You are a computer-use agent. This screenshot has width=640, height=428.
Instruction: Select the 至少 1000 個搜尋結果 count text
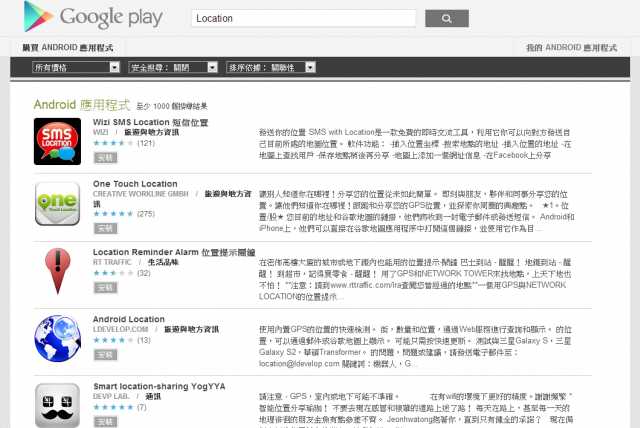coord(172,106)
